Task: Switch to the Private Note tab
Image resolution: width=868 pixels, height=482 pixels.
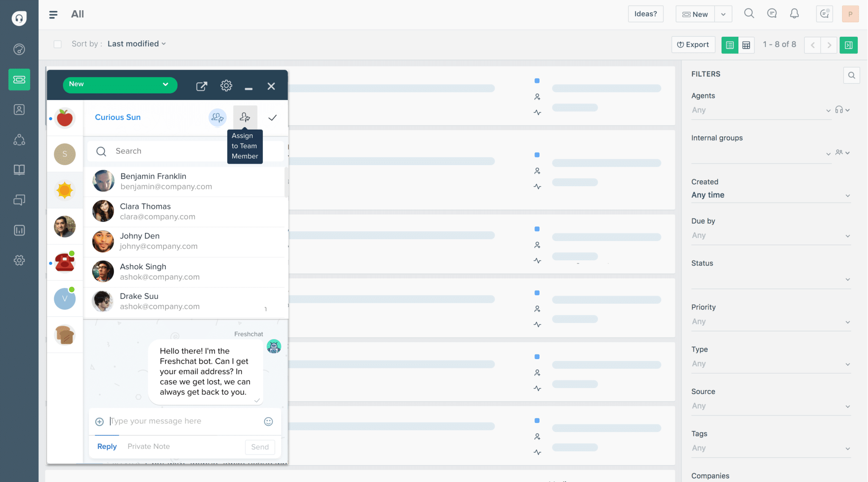Action: pos(148,446)
